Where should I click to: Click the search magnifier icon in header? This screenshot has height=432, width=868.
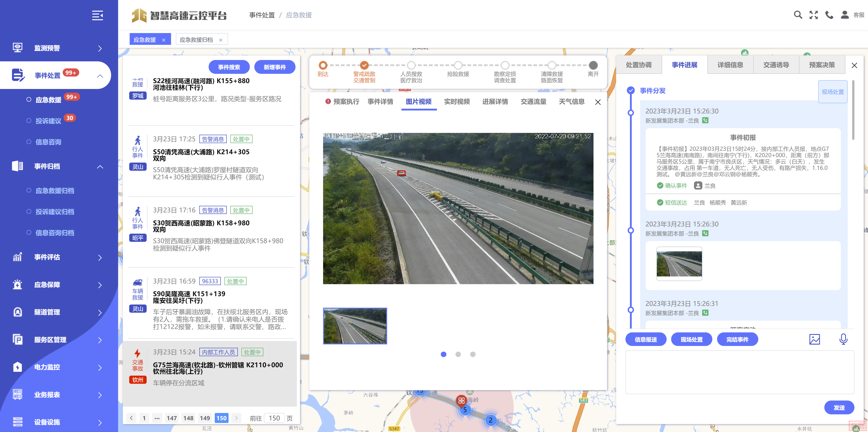(x=798, y=15)
